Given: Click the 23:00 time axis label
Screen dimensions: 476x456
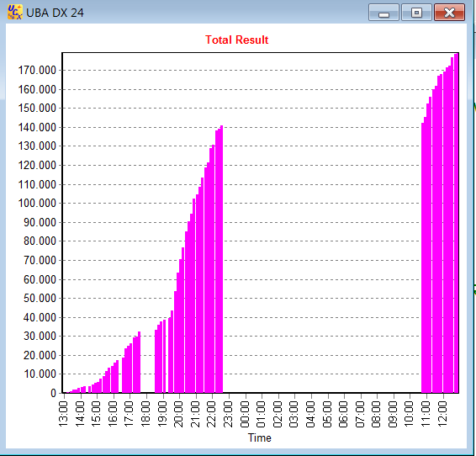Looking at the screenshot, I should pos(228,414).
